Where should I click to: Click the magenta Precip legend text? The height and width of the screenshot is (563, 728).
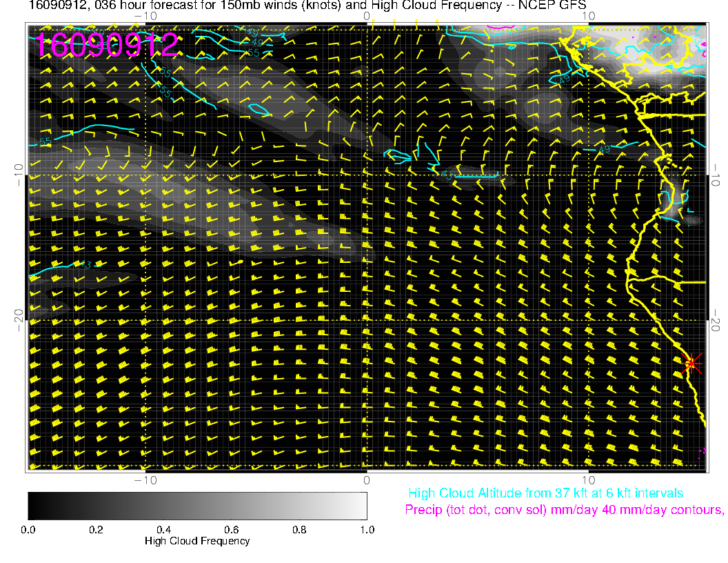coord(564,510)
